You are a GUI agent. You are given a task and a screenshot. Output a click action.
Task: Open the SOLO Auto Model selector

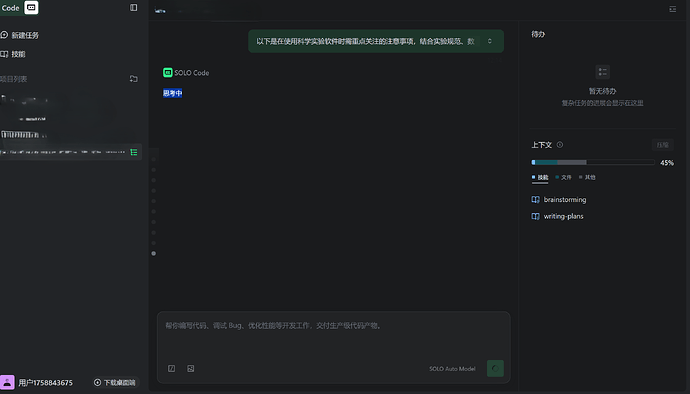pos(452,369)
